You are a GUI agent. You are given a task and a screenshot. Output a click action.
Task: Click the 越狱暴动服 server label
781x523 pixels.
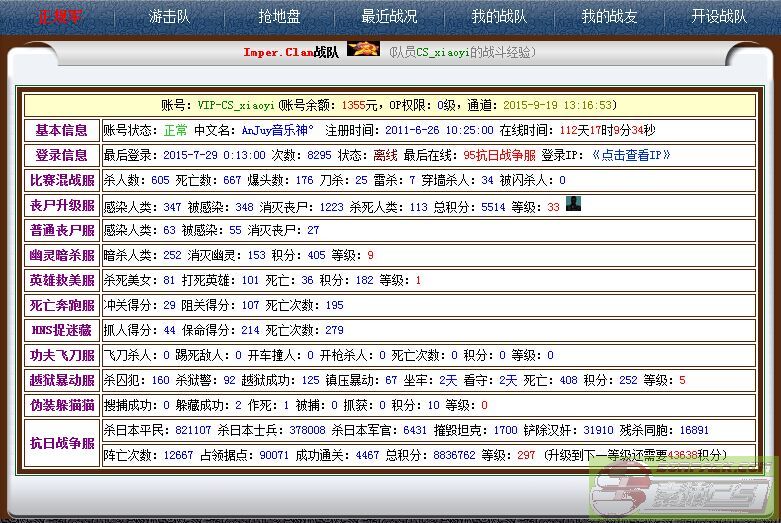[x=61, y=380]
